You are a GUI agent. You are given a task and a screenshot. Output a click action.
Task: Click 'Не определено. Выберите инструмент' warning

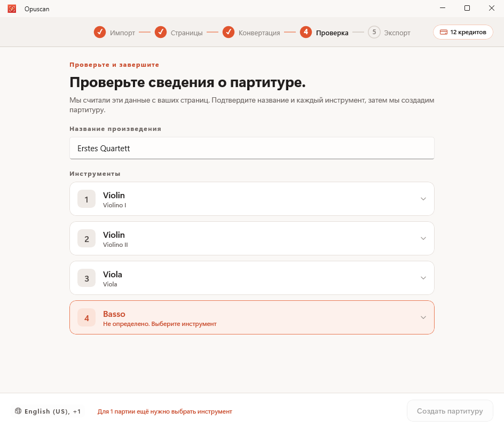coord(160,324)
